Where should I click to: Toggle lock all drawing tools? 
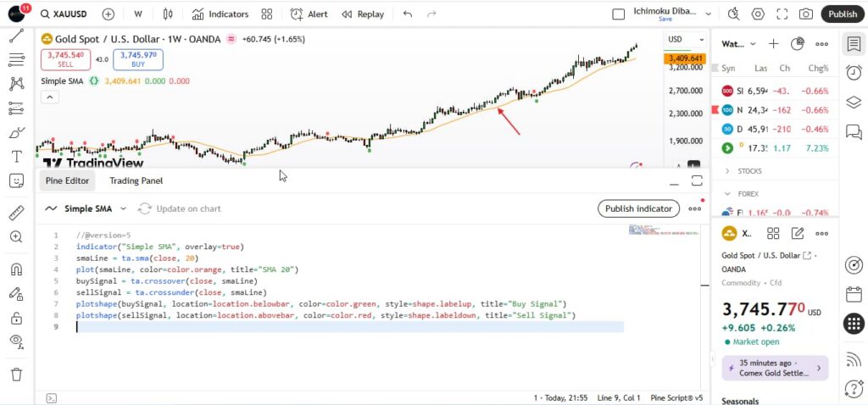(x=16, y=318)
